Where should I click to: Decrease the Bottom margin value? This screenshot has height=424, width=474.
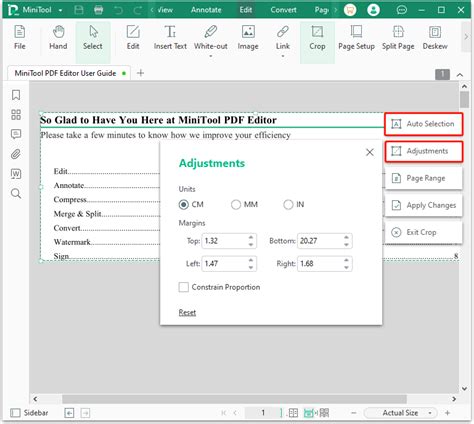click(x=346, y=244)
